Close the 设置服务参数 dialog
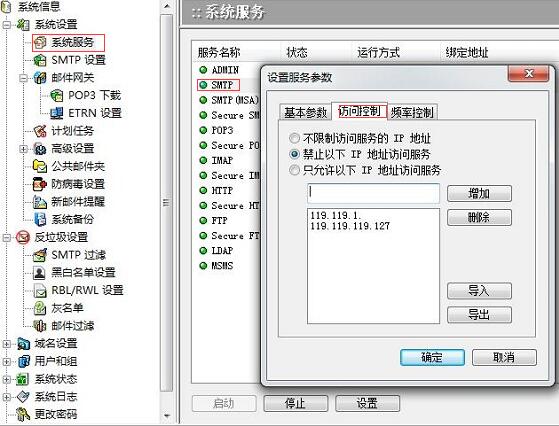The width and height of the screenshot is (559, 426). 529,73
